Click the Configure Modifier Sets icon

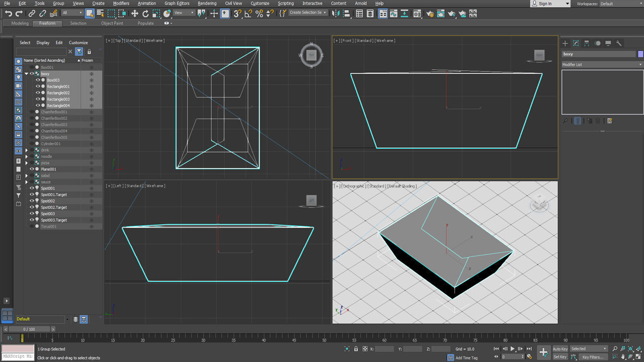pos(609,121)
